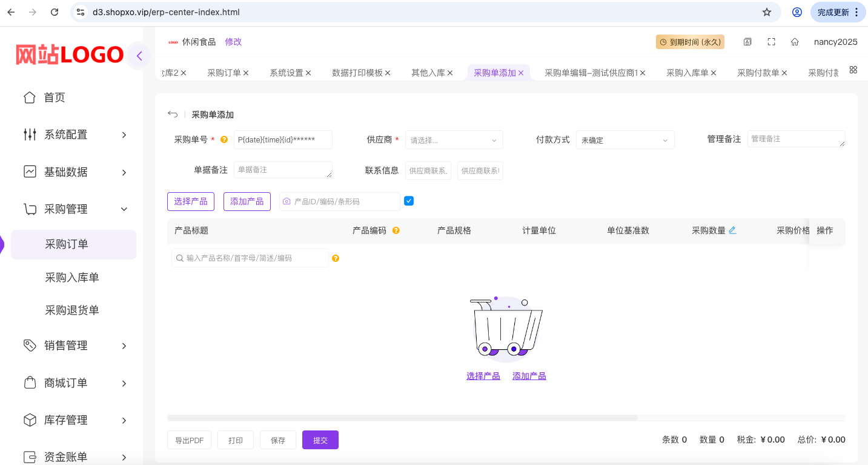Image resolution: width=868 pixels, height=465 pixels.
Task: Click the help icon next to 采购单号
Action: click(x=224, y=139)
